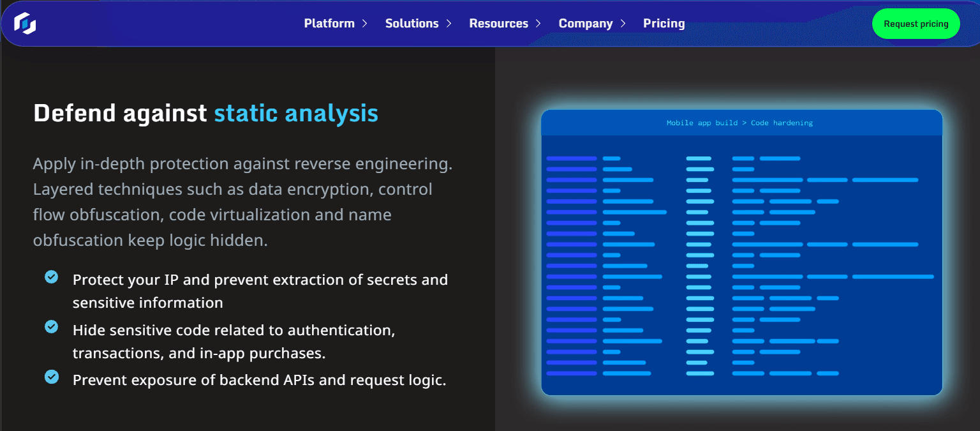
Task: Click the 'Mobile app build > Code hardening' title
Action: pos(740,123)
